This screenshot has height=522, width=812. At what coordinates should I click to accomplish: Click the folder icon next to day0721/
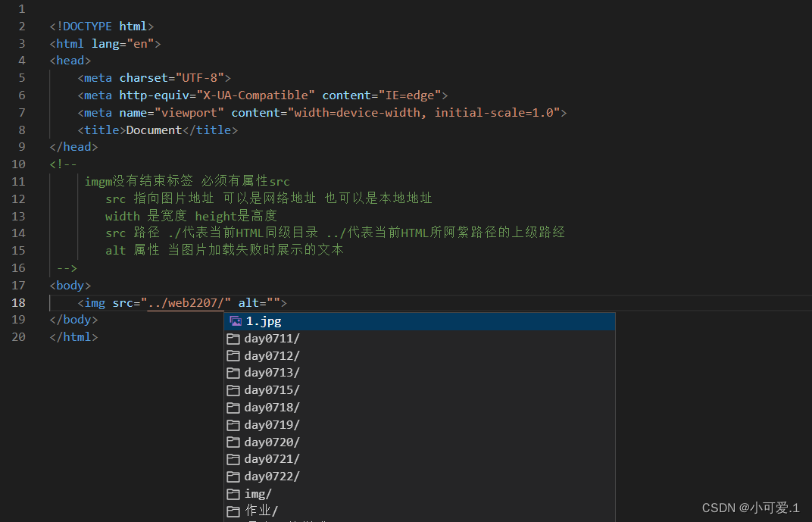pos(233,458)
